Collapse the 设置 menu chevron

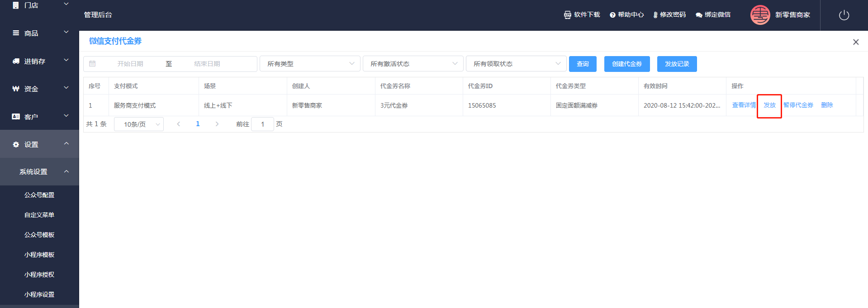point(66,143)
